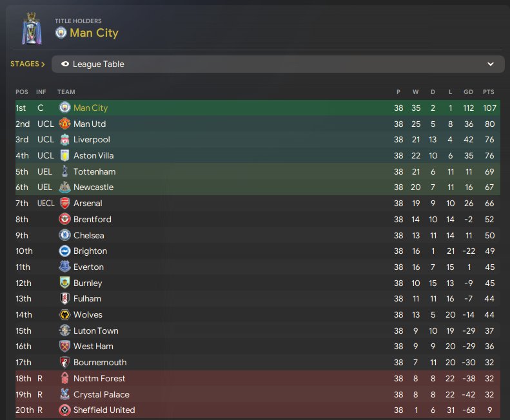Sort by the TEAM column header
The image size is (510, 420).
pyautogui.click(x=66, y=92)
